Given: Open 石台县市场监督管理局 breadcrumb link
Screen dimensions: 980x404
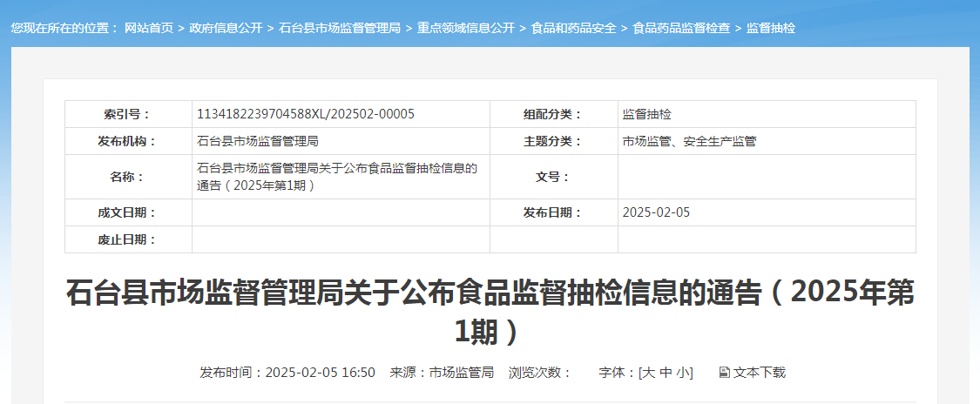Looking at the screenshot, I should point(340,28).
